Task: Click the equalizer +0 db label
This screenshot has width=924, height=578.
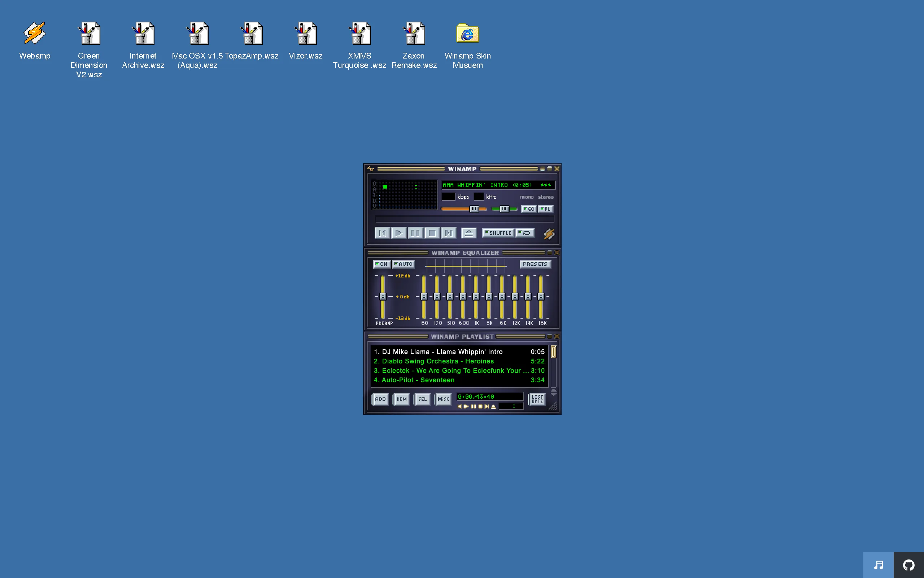Action: pos(402,297)
